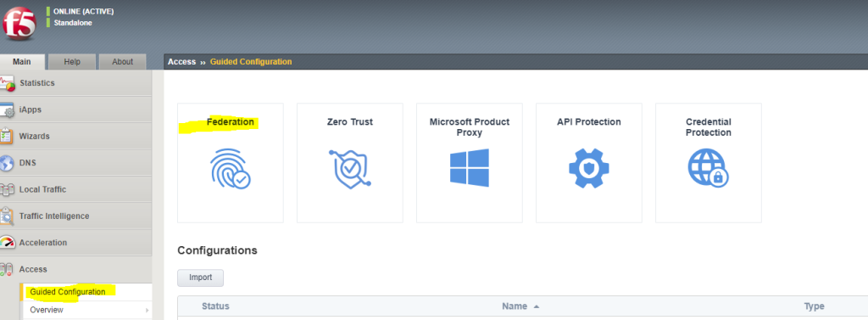The image size is (868, 320).
Task: Expand the Overview submenu arrow
Action: point(147,310)
